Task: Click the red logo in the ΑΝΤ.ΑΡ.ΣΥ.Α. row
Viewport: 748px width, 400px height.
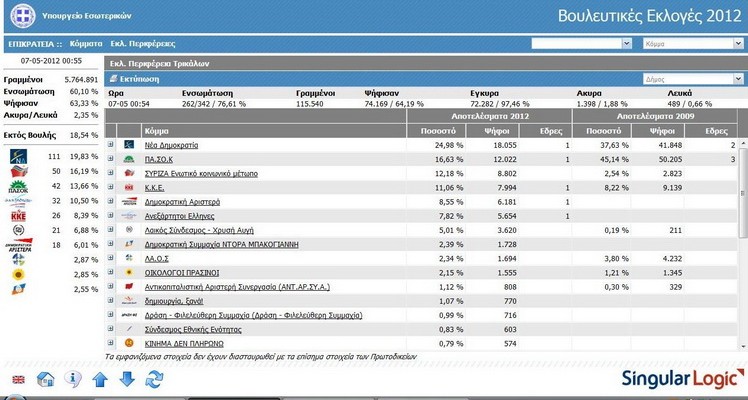Action: point(129,287)
